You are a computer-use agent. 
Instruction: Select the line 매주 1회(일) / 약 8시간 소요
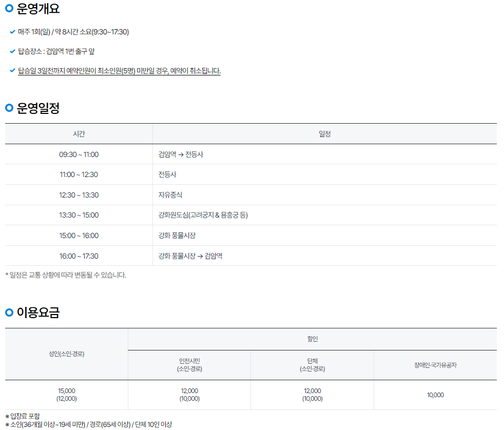[x=73, y=32]
